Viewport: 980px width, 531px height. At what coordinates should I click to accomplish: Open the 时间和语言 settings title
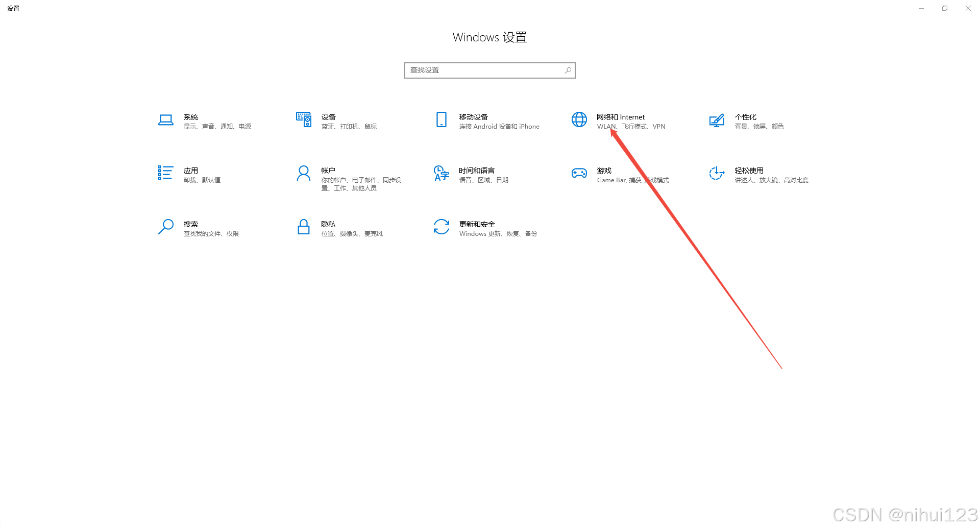pyautogui.click(x=477, y=171)
